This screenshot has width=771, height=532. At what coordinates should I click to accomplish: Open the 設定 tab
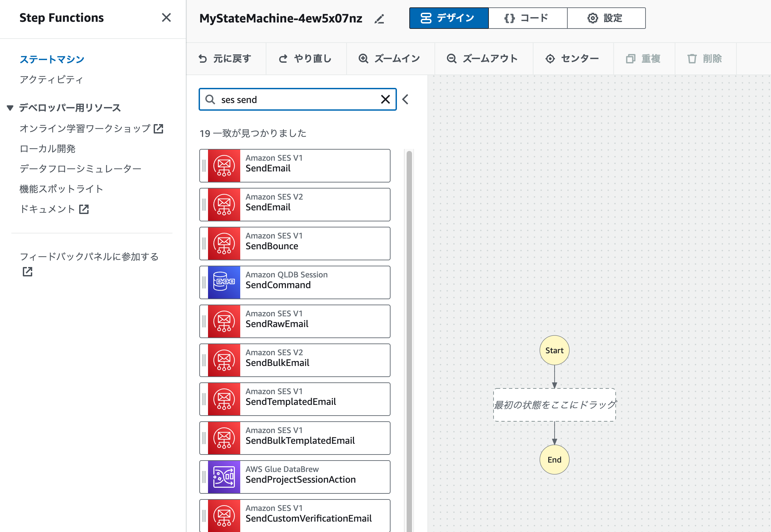point(606,18)
